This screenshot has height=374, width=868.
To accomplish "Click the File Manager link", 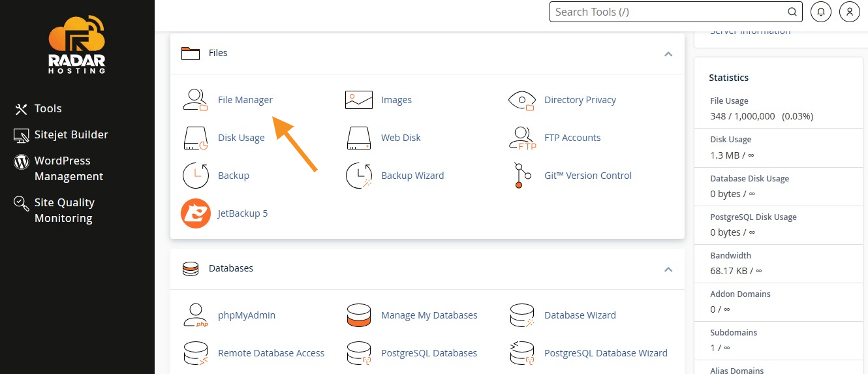I will tap(245, 100).
